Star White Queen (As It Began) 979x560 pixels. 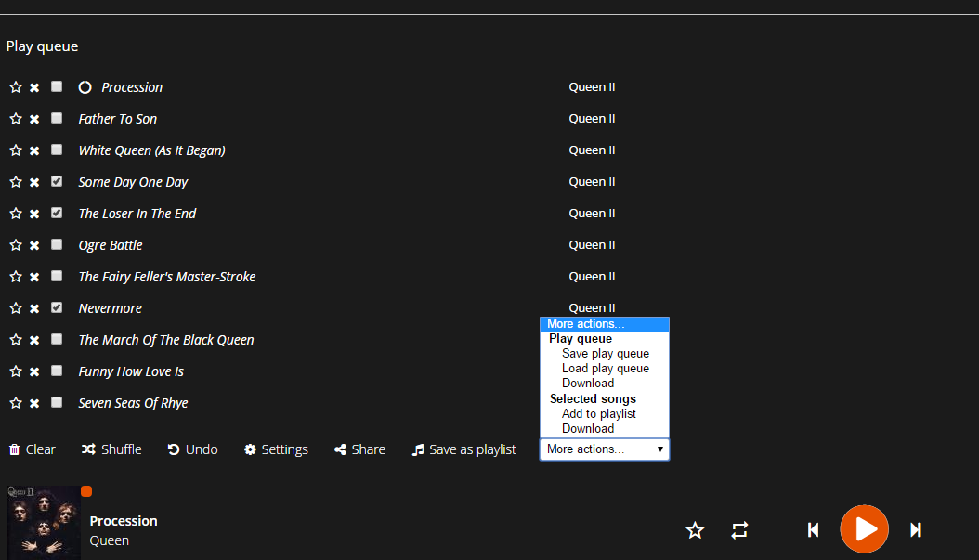tap(16, 150)
